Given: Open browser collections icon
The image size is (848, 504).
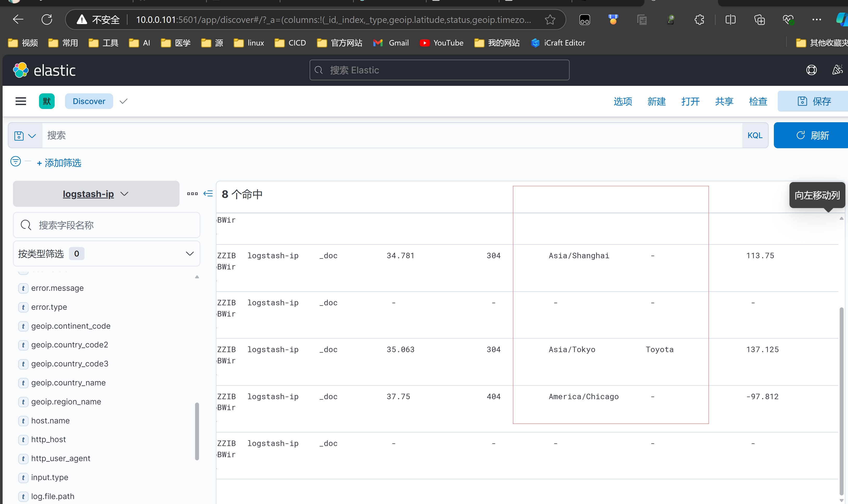Looking at the screenshot, I should point(759,20).
